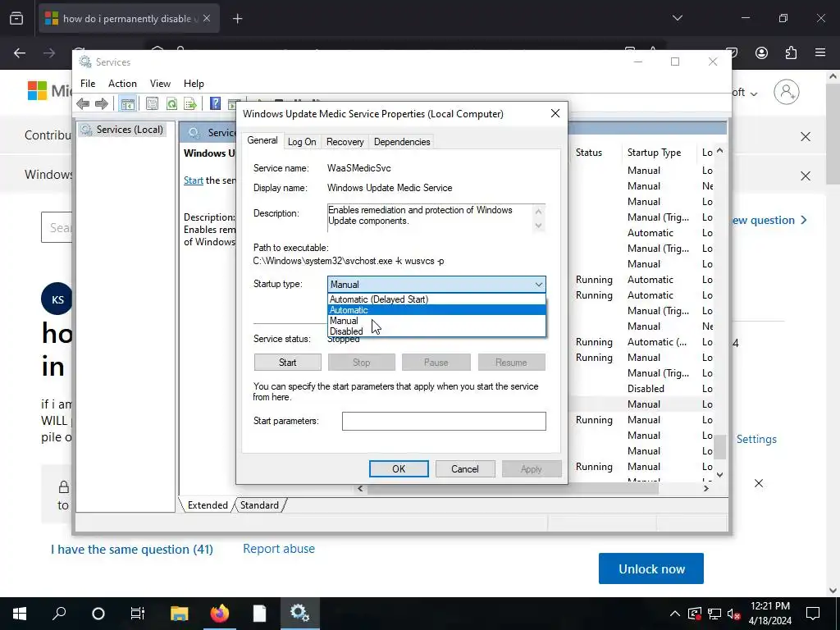Open the notification center icon

pyautogui.click(x=813, y=614)
